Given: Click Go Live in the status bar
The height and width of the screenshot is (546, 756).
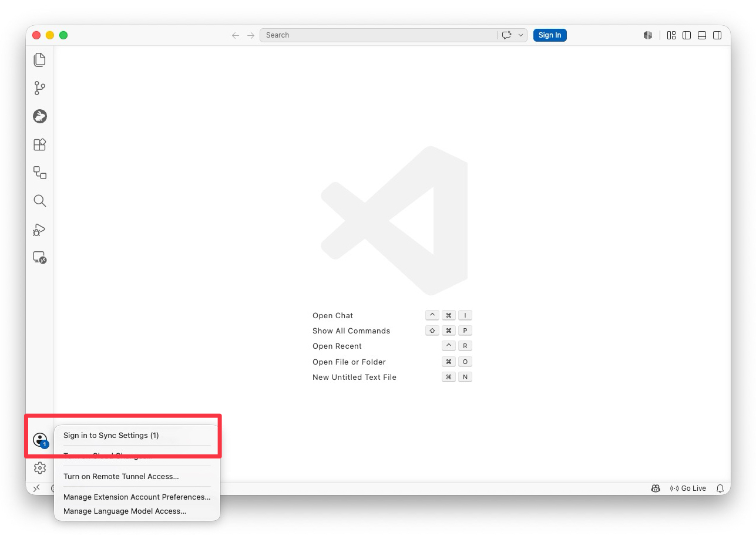Looking at the screenshot, I should pos(688,488).
